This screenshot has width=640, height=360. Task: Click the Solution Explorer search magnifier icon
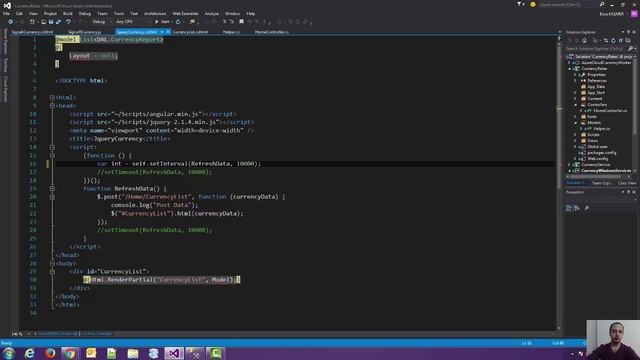pyautogui.click(x=631, y=49)
